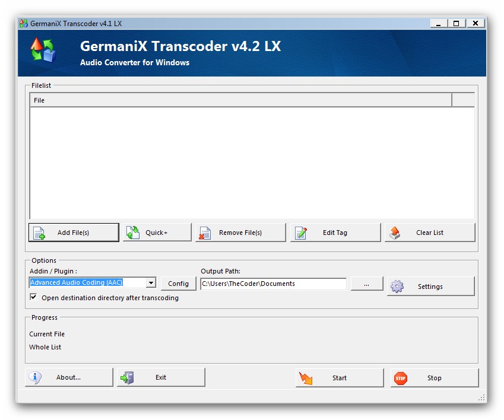Click the Audio Converter for Windows subtitle
The height and width of the screenshot is (420, 504).
pyautogui.click(x=135, y=63)
